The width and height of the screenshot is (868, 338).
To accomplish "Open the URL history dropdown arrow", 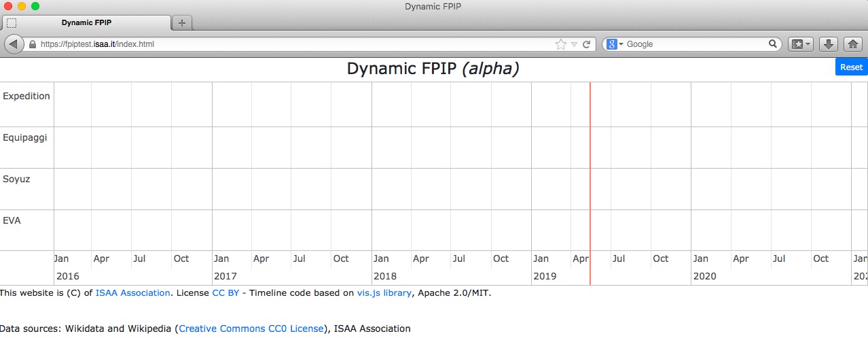I will click(574, 44).
